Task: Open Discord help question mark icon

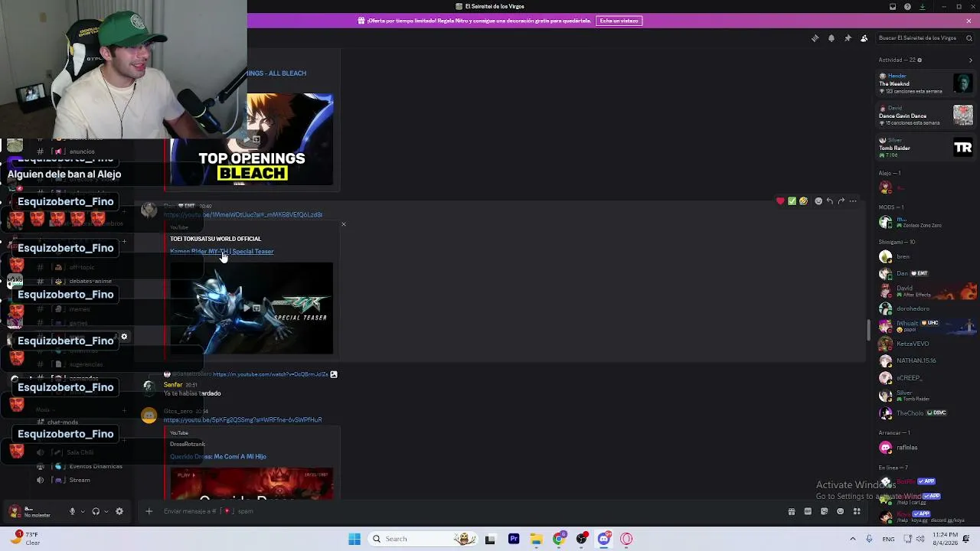Action: coord(907,7)
